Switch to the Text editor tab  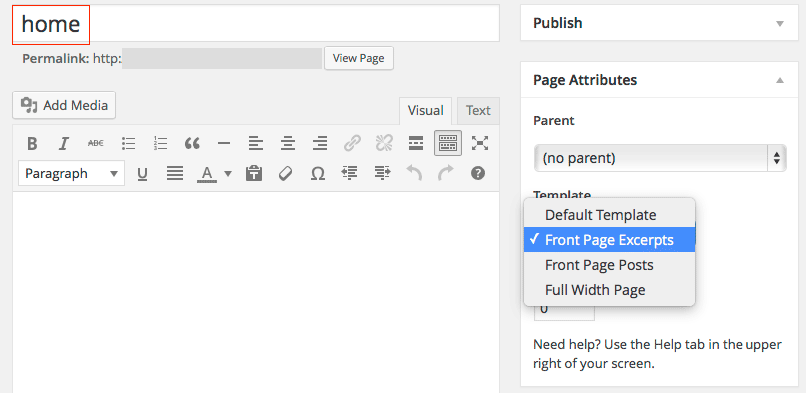(x=478, y=110)
